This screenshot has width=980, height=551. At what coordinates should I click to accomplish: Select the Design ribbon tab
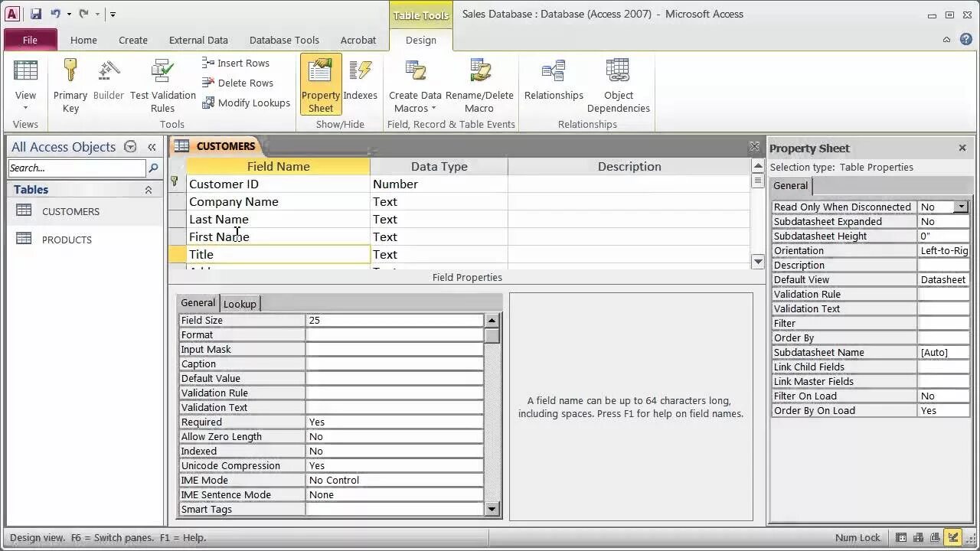coord(420,40)
